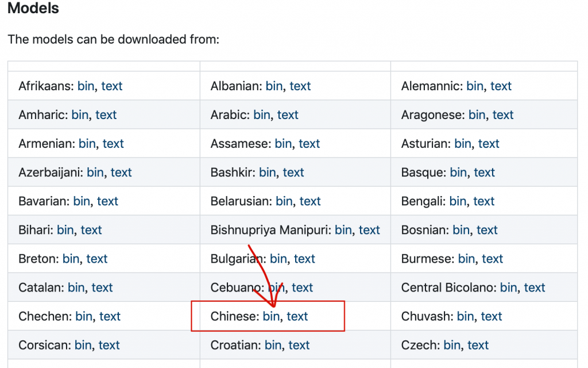
Task: Click the Chinese bin download link
Action: click(x=270, y=316)
